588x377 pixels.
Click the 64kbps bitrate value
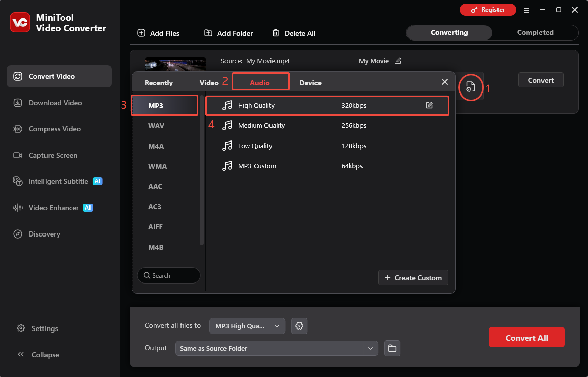[x=352, y=166]
